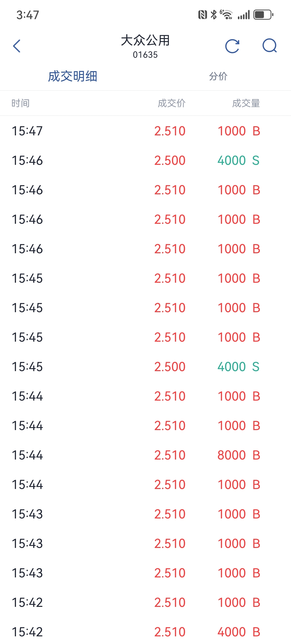Select the 15:43 row above 15:42

point(145,573)
